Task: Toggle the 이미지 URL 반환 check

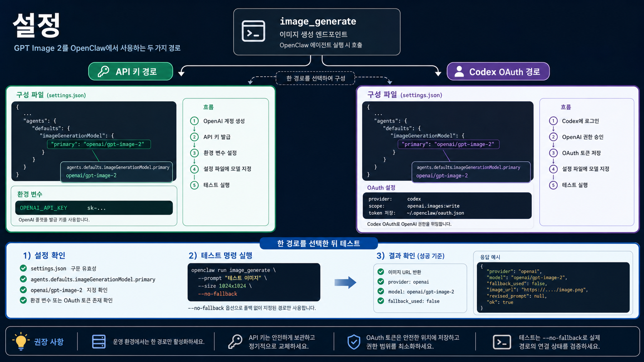Action: click(381, 272)
